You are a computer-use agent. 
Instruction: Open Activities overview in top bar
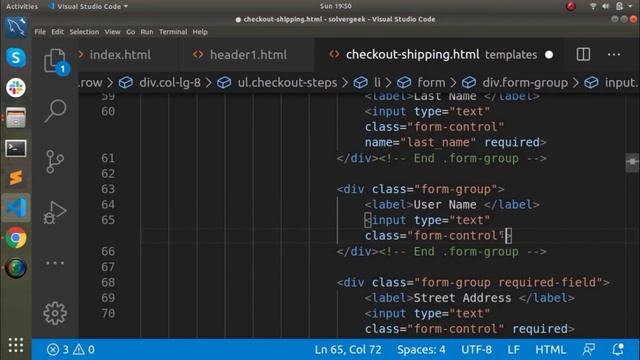[22, 6]
